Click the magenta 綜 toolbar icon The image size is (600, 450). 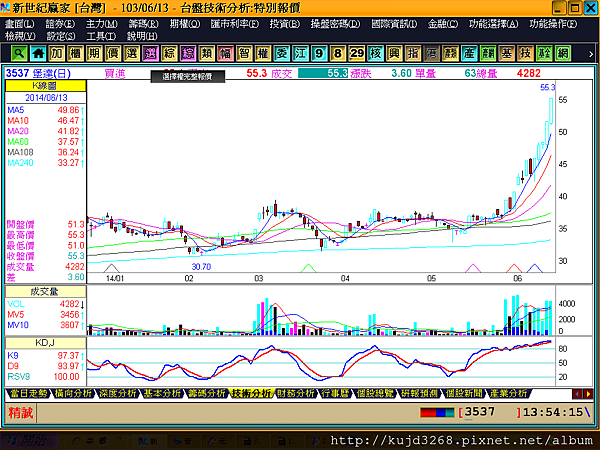188,53
